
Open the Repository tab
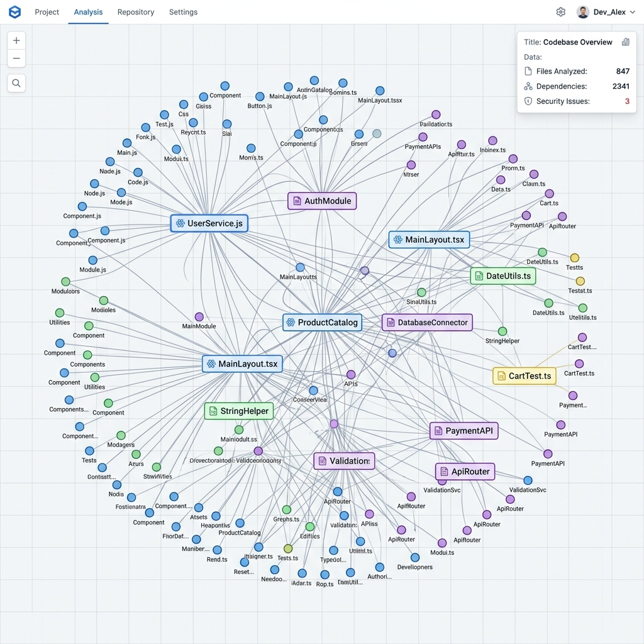(x=136, y=12)
